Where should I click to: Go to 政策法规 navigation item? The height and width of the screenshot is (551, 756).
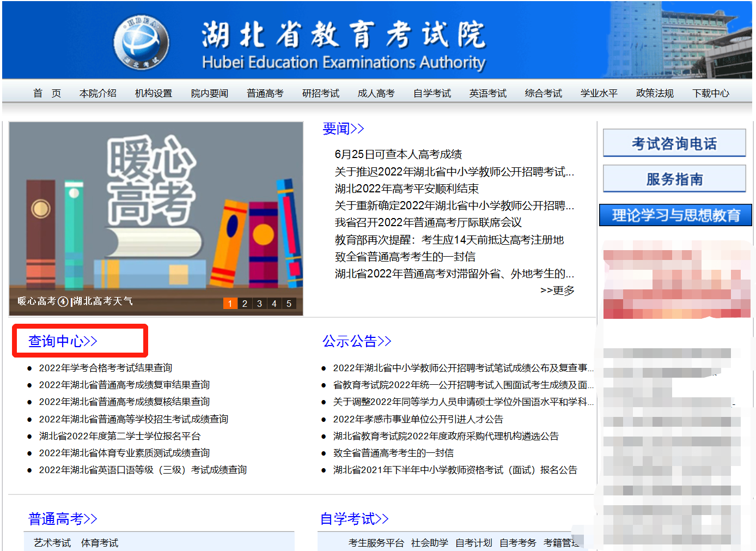tap(655, 93)
